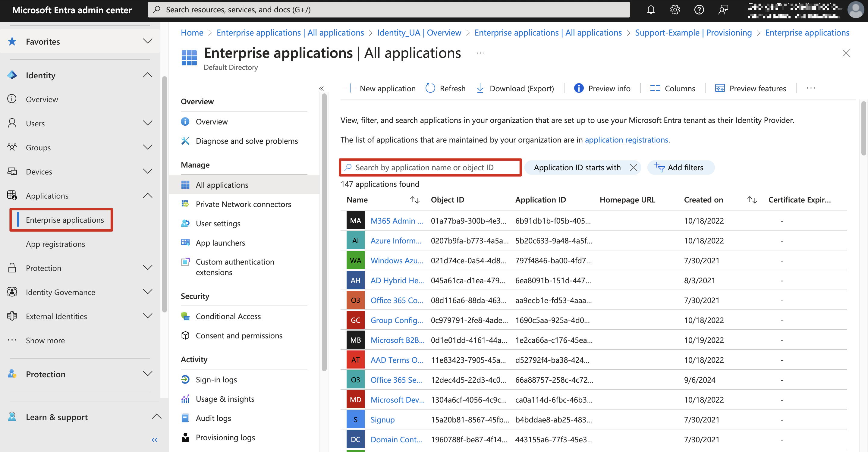Open Private Network connectors menu item
The image size is (868, 452).
click(243, 204)
